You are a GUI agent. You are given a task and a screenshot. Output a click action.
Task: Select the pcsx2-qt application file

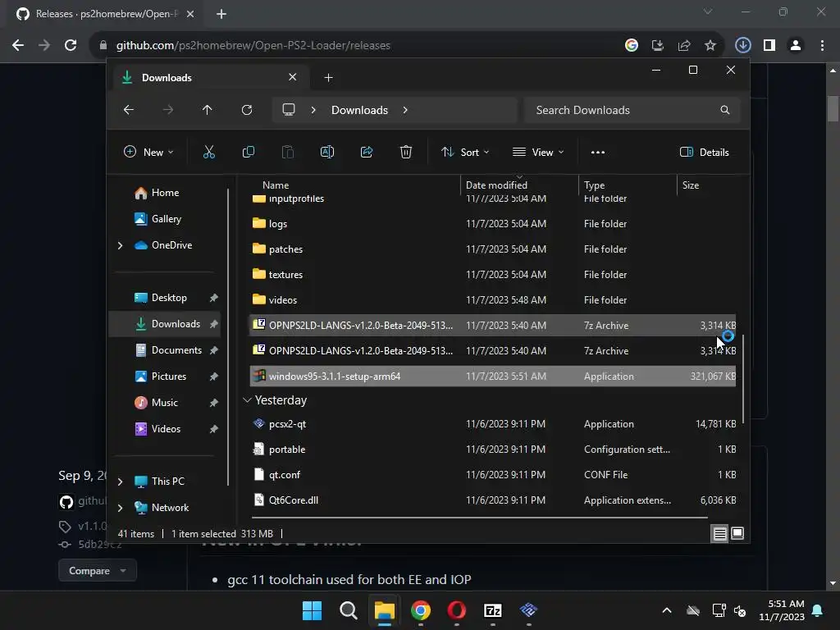click(x=492, y=424)
